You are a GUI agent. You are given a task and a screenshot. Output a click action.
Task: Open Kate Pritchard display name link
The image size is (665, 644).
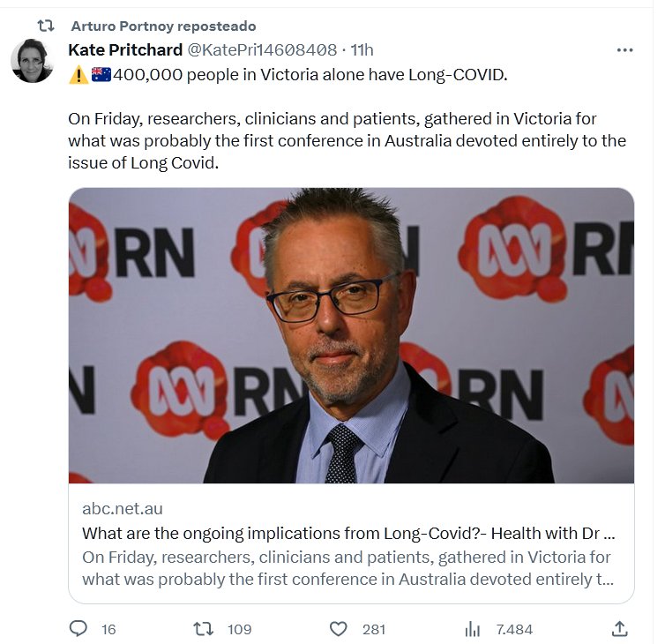125,49
